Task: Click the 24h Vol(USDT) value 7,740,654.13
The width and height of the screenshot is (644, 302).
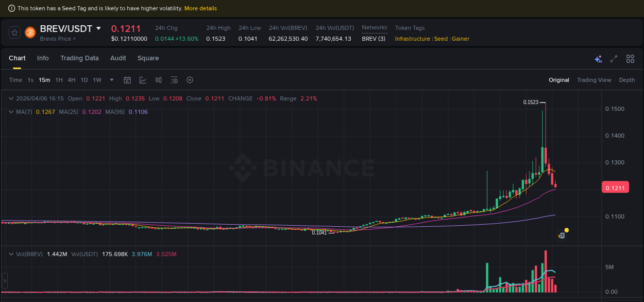Action: pos(333,39)
